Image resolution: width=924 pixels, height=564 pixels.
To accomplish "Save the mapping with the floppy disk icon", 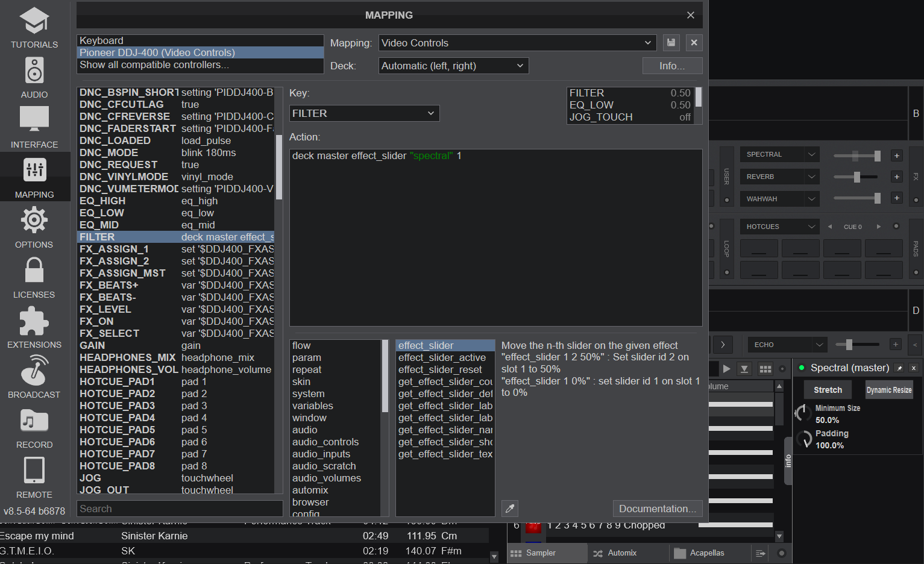I will pyautogui.click(x=671, y=43).
